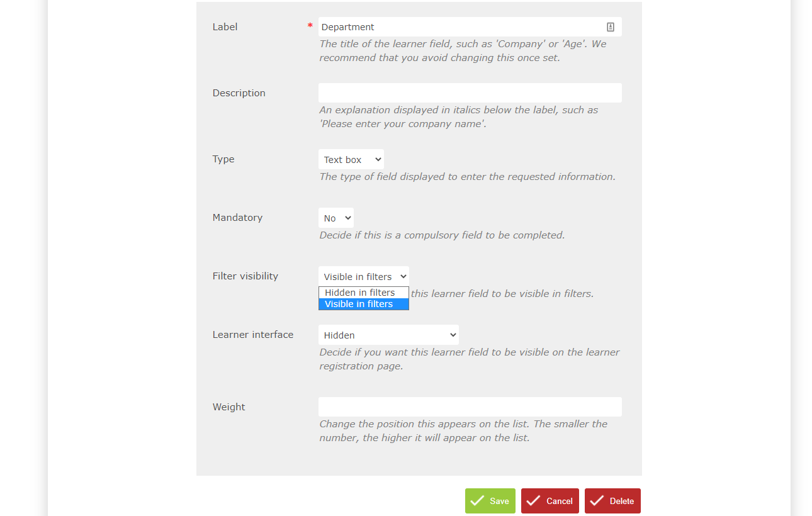Image resolution: width=812 pixels, height=516 pixels.
Task: Collapse the Filter visibility dropdown
Action: click(x=363, y=276)
